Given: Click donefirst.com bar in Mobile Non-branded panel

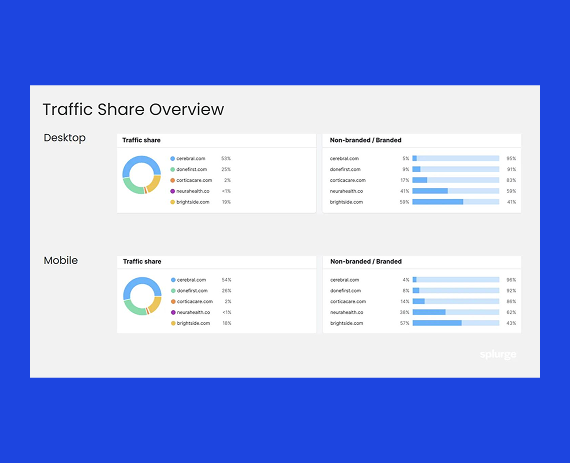Looking at the screenshot, I should (456, 291).
